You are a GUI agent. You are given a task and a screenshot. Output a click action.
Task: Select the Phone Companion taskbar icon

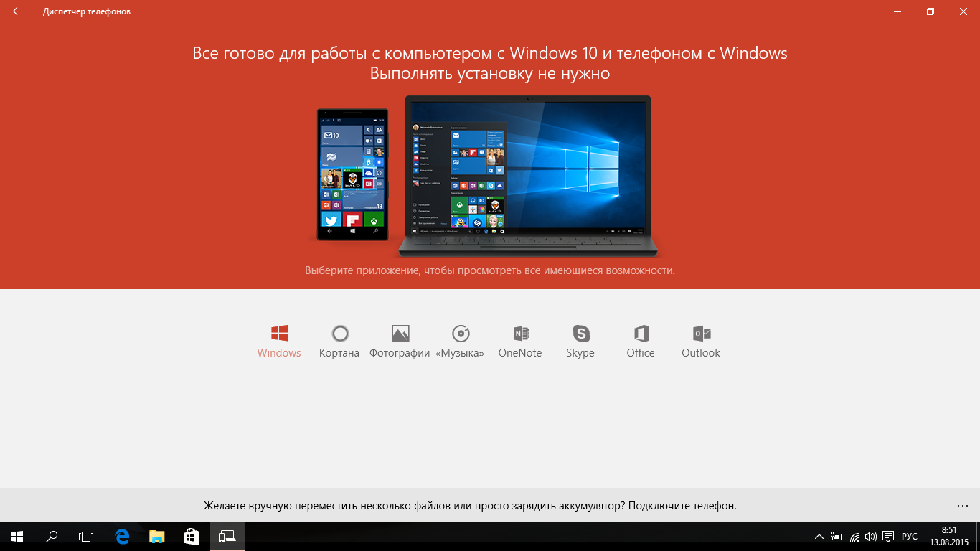point(227,536)
